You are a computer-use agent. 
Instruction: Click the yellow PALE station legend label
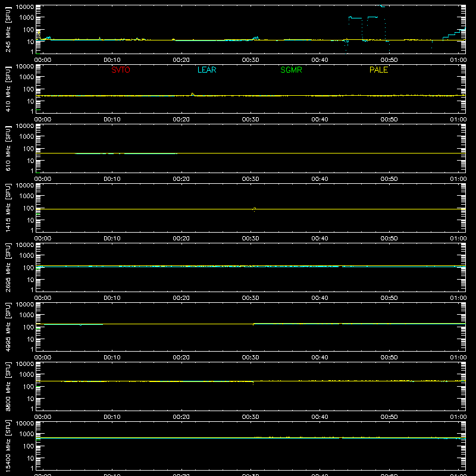[x=378, y=70]
